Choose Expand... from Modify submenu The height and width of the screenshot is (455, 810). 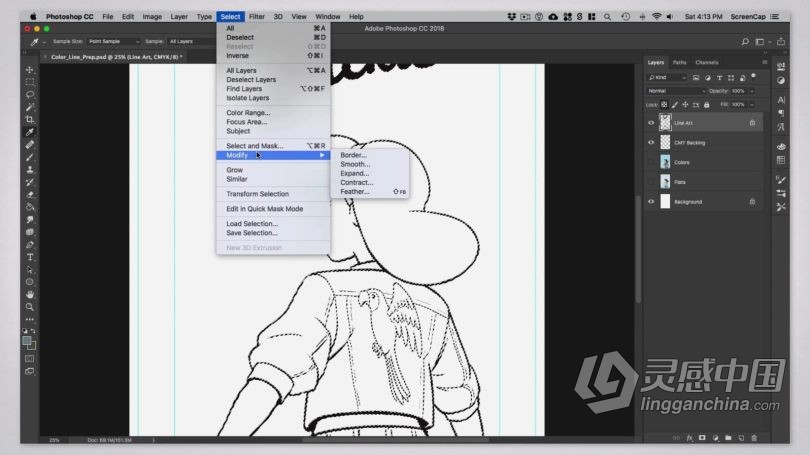click(x=354, y=174)
